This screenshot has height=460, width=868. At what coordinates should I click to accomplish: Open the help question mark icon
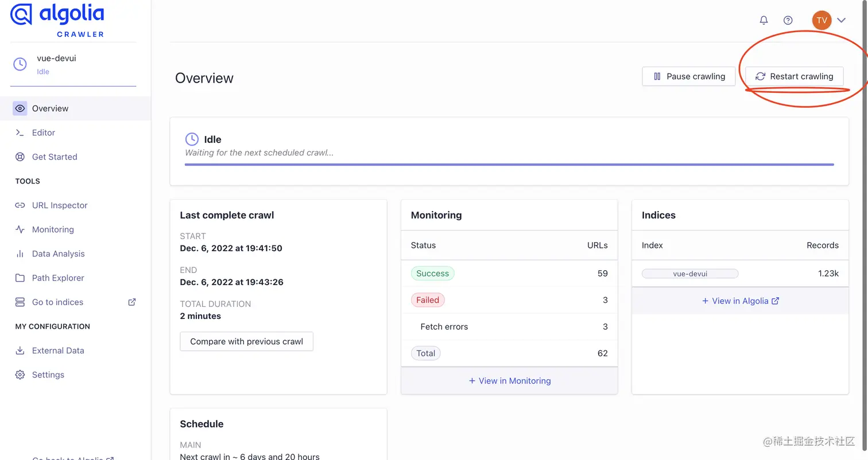tap(788, 20)
